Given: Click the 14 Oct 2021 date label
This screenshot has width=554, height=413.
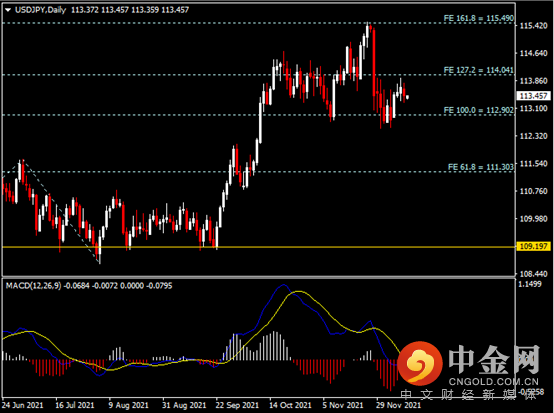Looking at the screenshot, I should pos(290,405).
